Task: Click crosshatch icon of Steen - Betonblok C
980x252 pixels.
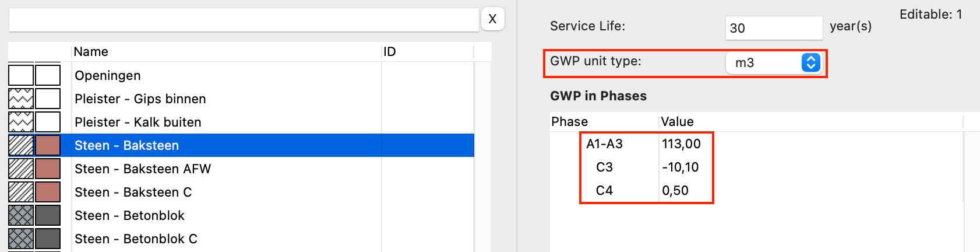Action: tap(21, 239)
